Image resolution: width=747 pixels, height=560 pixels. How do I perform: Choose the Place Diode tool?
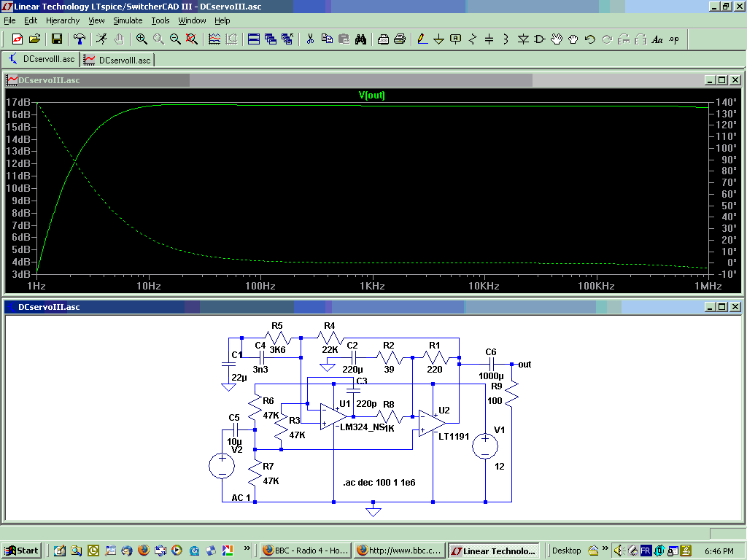point(523,39)
